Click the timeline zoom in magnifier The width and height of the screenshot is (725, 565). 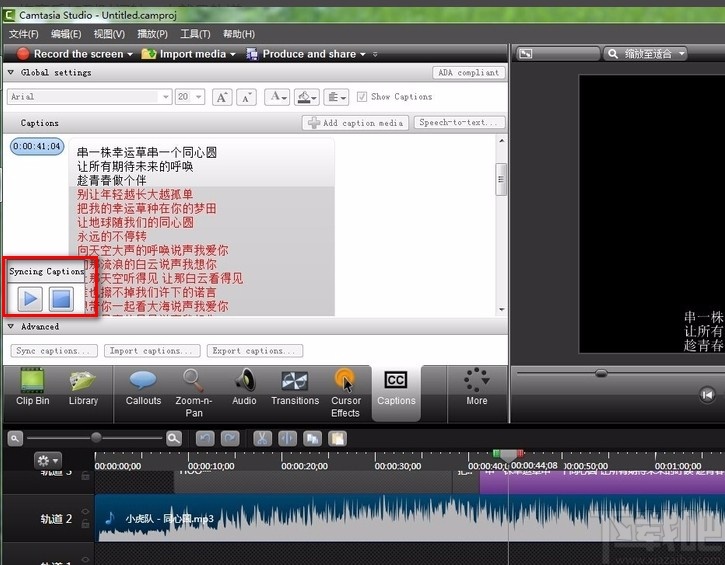click(x=174, y=438)
